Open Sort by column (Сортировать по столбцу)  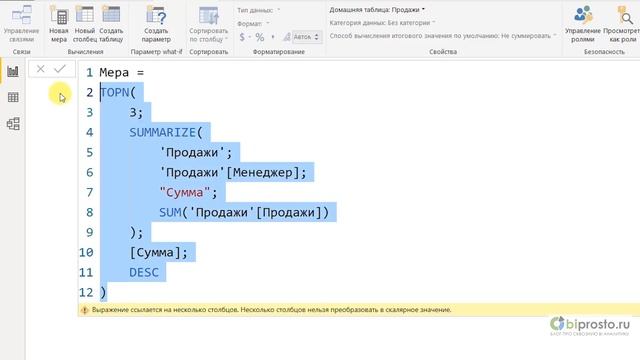tap(209, 24)
